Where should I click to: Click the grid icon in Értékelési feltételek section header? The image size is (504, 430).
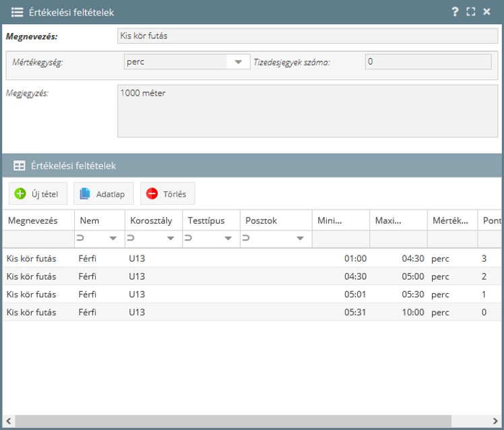(x=19, y=165)
